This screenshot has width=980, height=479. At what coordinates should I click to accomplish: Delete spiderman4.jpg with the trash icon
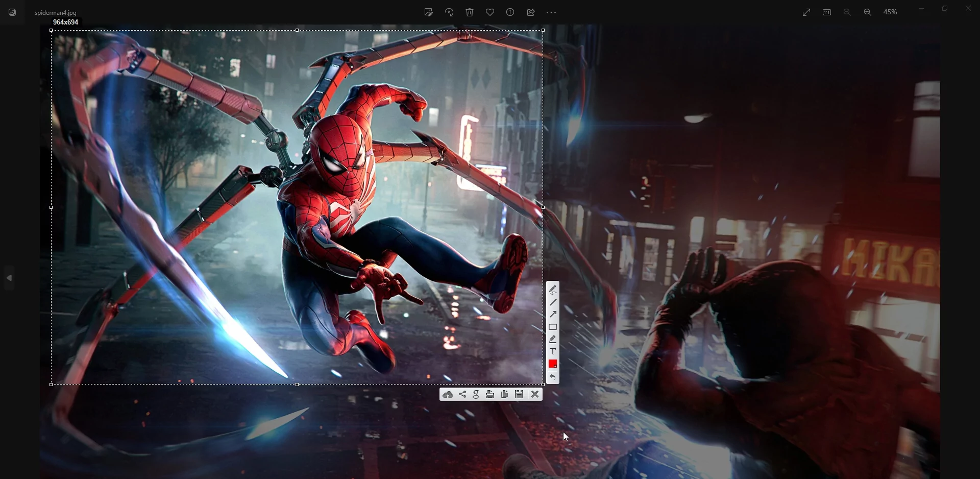click(x=470, y=13)
